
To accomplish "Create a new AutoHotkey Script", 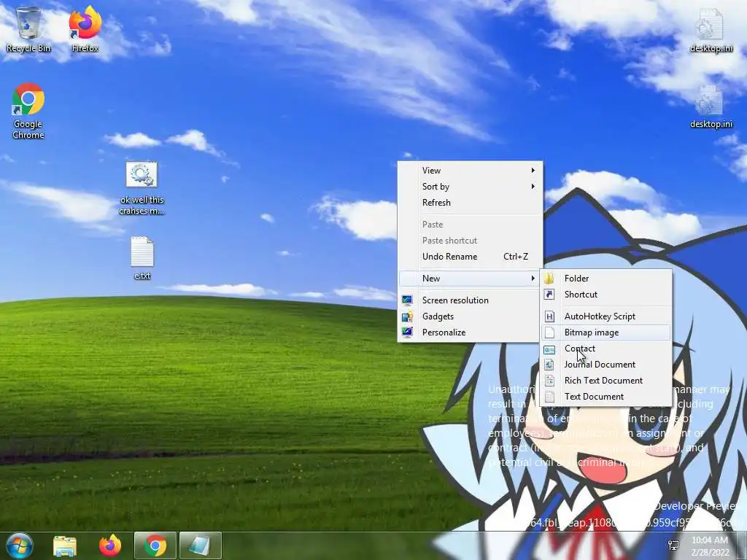I will [x=606, y=316].
